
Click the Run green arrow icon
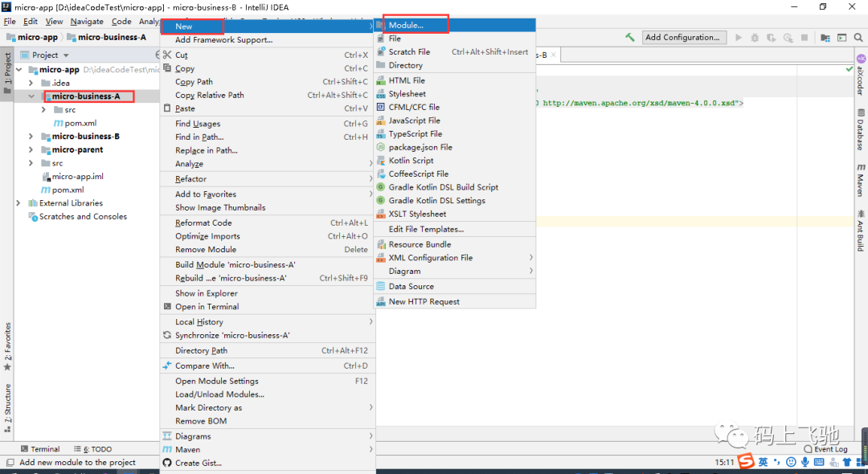coord(739,38)
